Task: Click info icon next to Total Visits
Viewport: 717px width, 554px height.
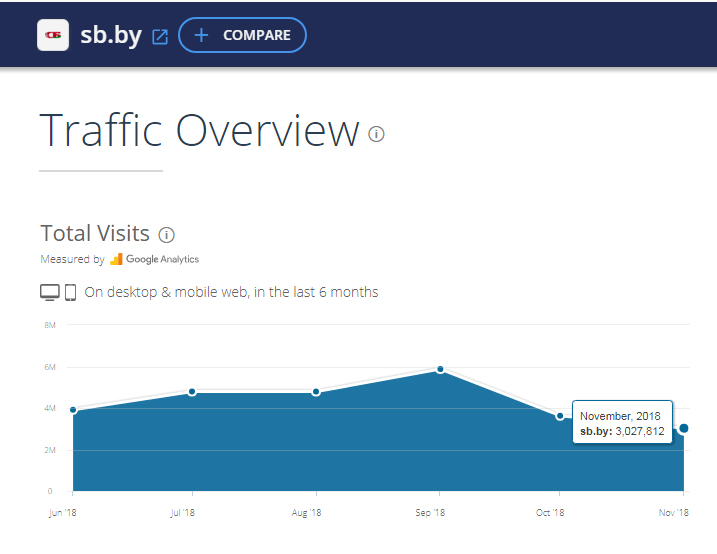Action: pos(166,235)
